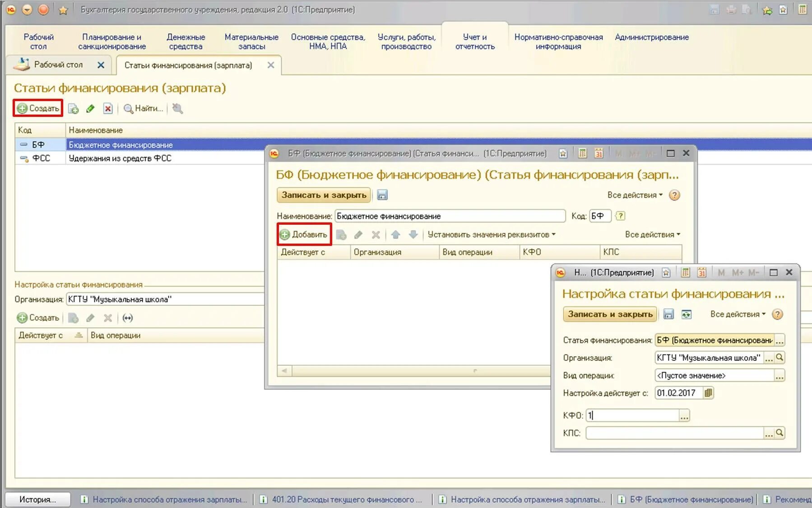Open help in the Настройка window
Image resolution: width=812 pixels, height=508 pixels.
point(777,314)
